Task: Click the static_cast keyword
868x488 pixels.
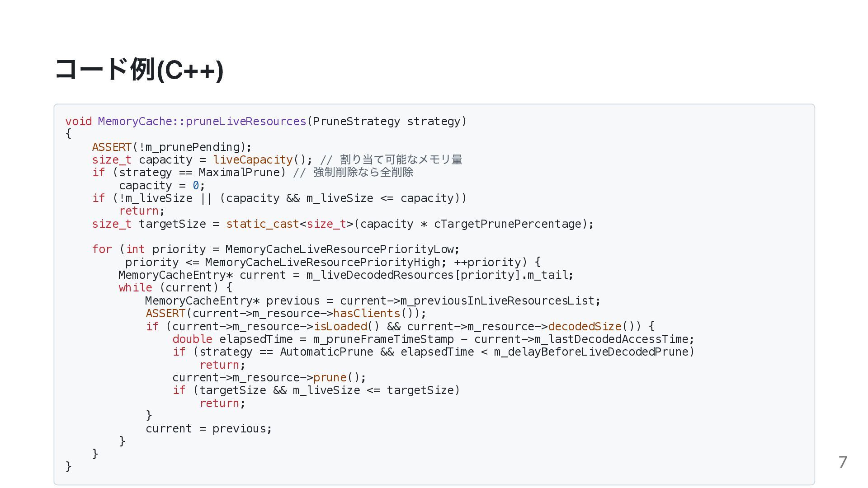Action: [x=263, y=224]
